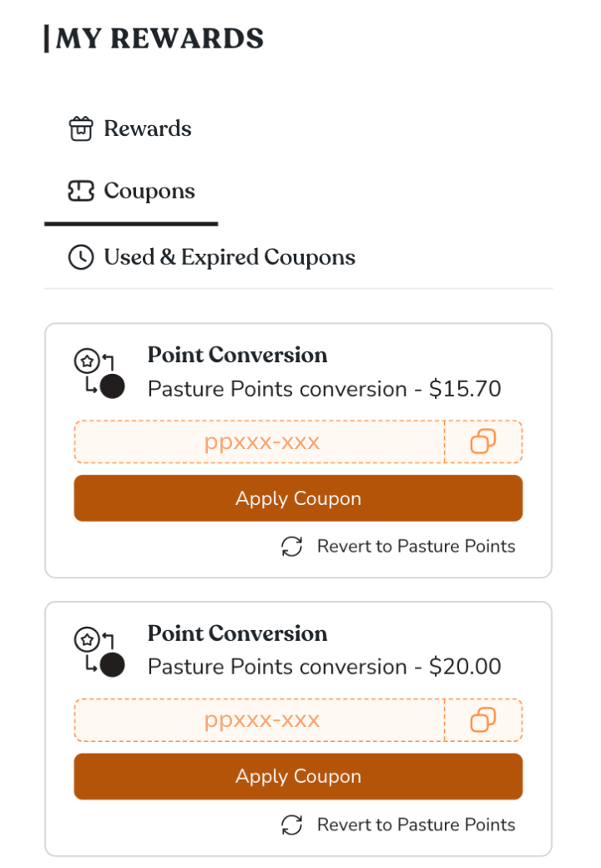Click Revert to Pasture Points under $15.70 coupon
The width and height of the screenshot is (601, 868).
point(416,547)
